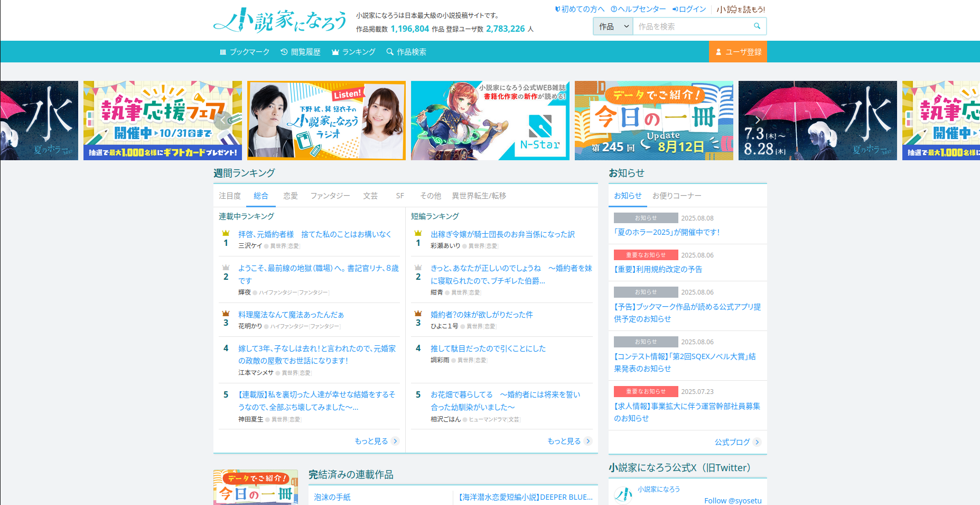Open きっと、あなたが正しいのでしょうね short story
This screenshot has height=505, width=980.
[x=511, y=274]
